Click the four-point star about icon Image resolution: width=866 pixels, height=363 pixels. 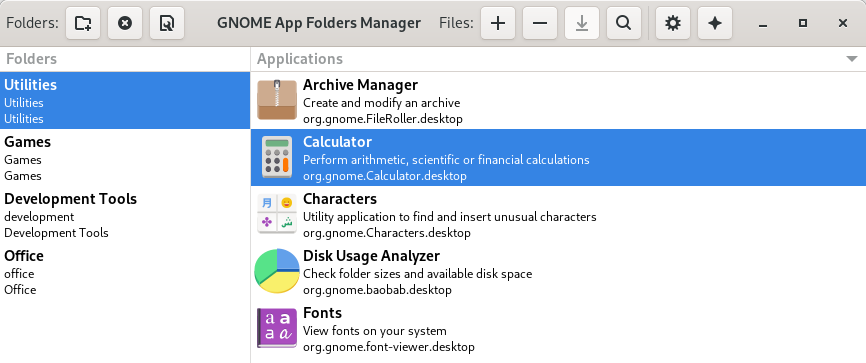coord(715,23)
